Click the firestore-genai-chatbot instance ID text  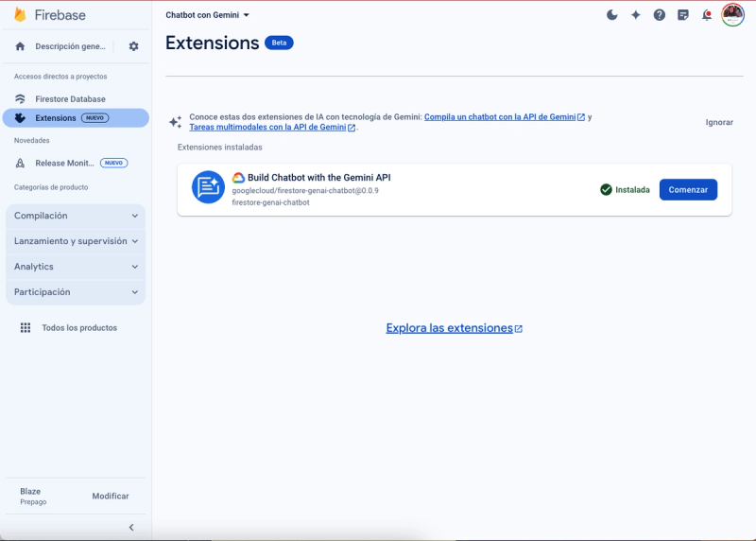click(270, 202)
